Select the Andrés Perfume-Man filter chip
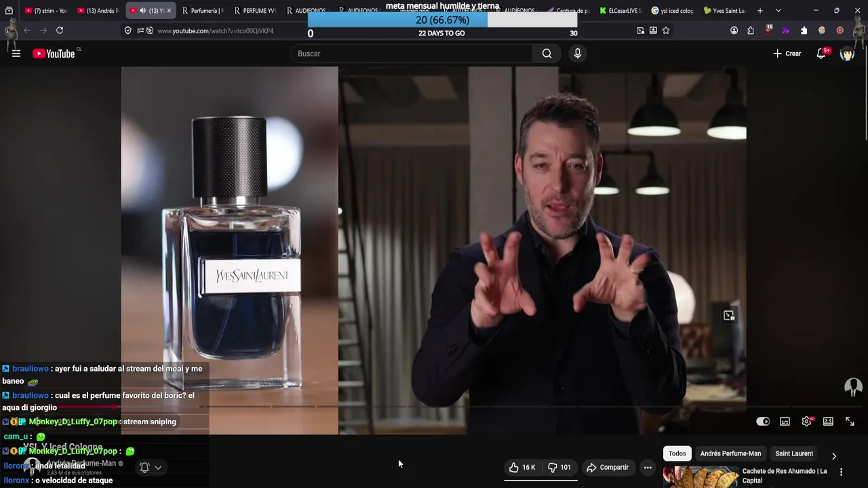This screenshot has width=868, height=488. click(730, 453)
